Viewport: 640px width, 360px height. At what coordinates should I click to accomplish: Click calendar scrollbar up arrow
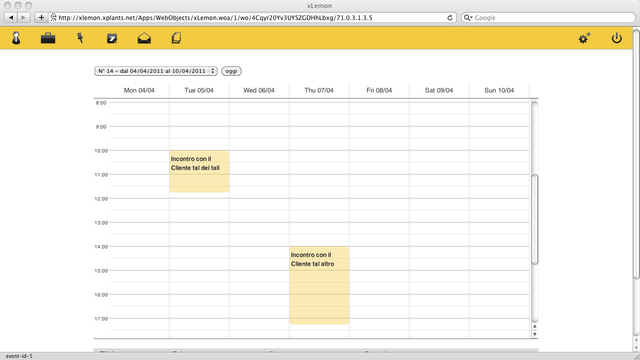[535, 327]
